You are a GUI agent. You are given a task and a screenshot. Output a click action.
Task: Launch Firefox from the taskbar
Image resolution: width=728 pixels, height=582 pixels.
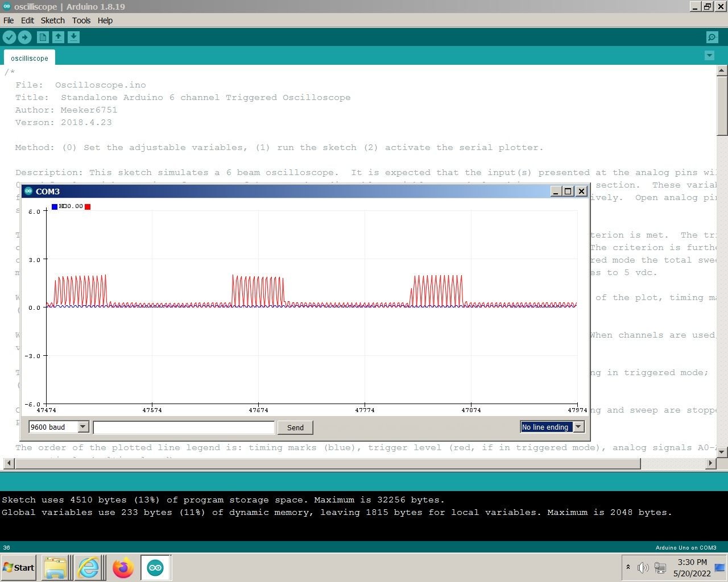point(122,568)
